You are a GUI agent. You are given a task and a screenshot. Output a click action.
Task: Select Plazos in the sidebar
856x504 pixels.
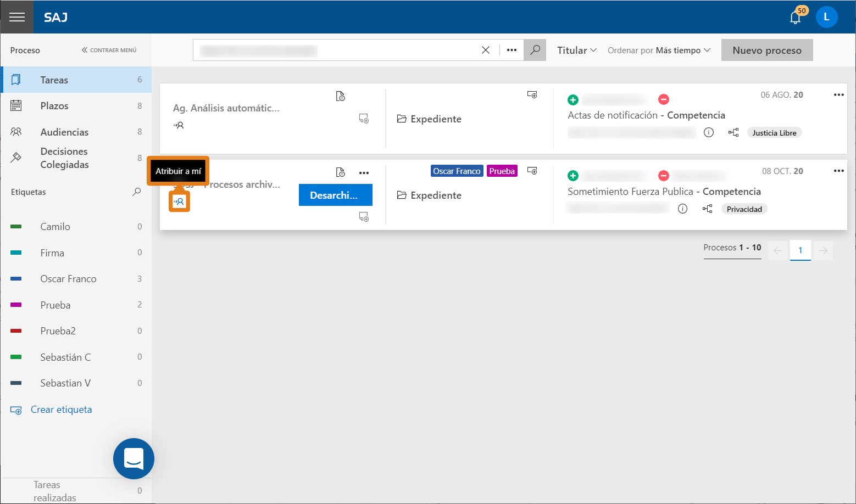pyautogui.click(x=76, y=105)
